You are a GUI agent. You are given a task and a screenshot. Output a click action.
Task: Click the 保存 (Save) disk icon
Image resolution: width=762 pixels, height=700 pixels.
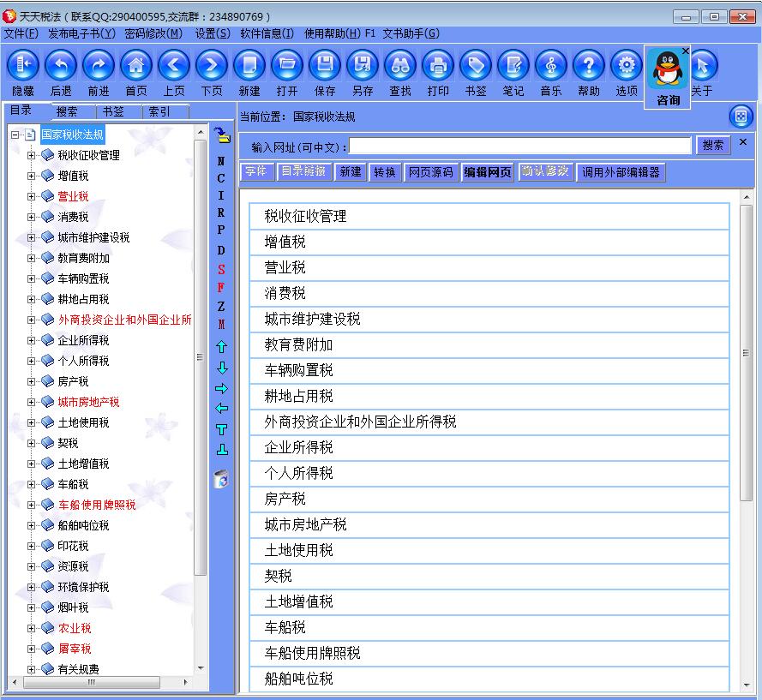pyautogui.click(x=325, y=66)
